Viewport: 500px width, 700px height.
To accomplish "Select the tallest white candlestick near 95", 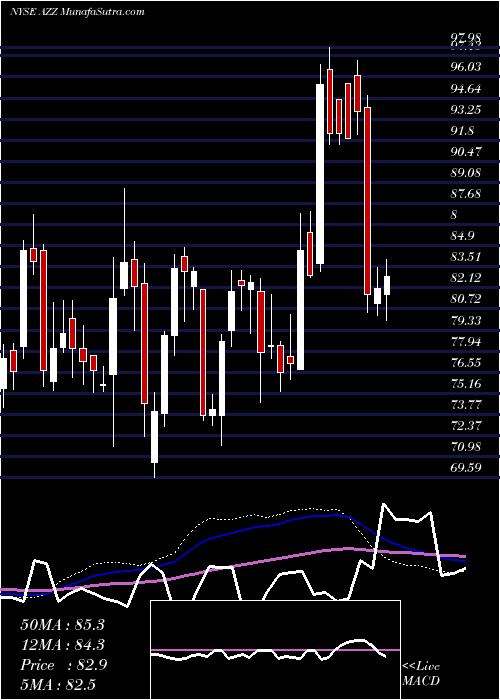I will [x=320, y=174].
